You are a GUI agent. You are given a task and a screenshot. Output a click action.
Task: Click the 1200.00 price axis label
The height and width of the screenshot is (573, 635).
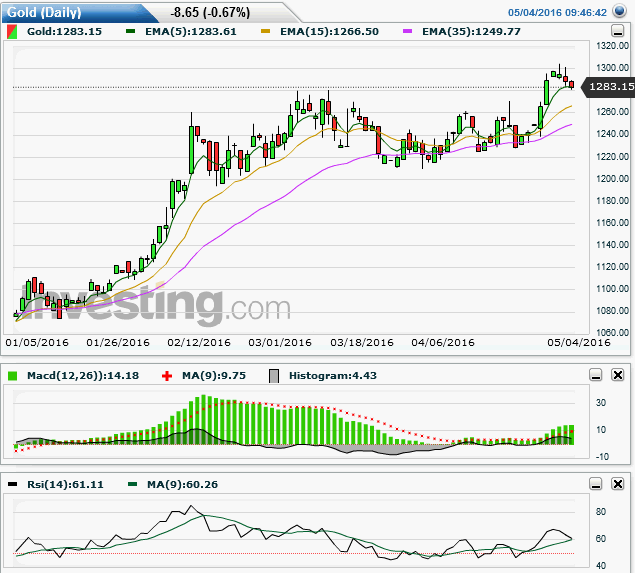[x=613, y=179]
